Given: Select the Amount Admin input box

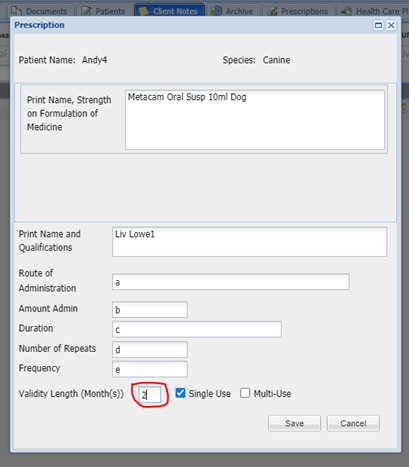Looking at the screenshot, I should 150,310.
